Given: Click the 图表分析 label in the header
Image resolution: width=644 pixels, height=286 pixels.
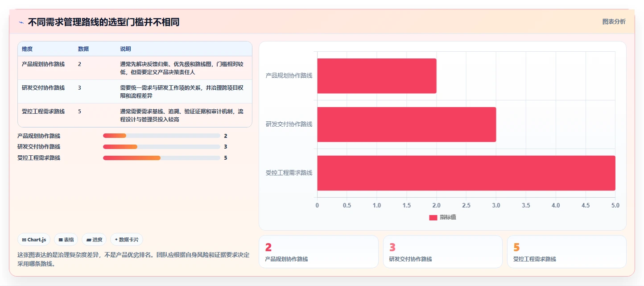Looking at the screenshot, I should point(614,21).
